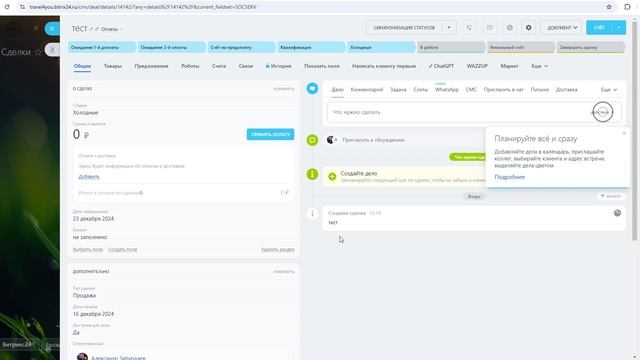
Task: Click the green comment icon on the timeline
Action: click(312, 140)
